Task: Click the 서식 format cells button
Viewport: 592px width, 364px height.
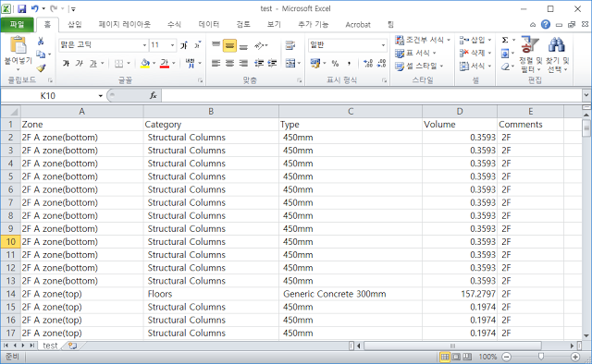Action: coord(475,66)
